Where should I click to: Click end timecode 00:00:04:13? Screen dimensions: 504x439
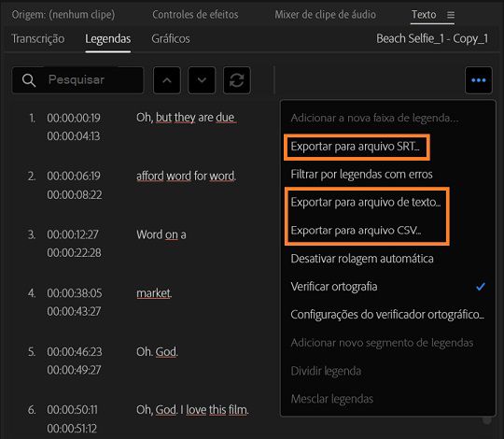(74, 136)
